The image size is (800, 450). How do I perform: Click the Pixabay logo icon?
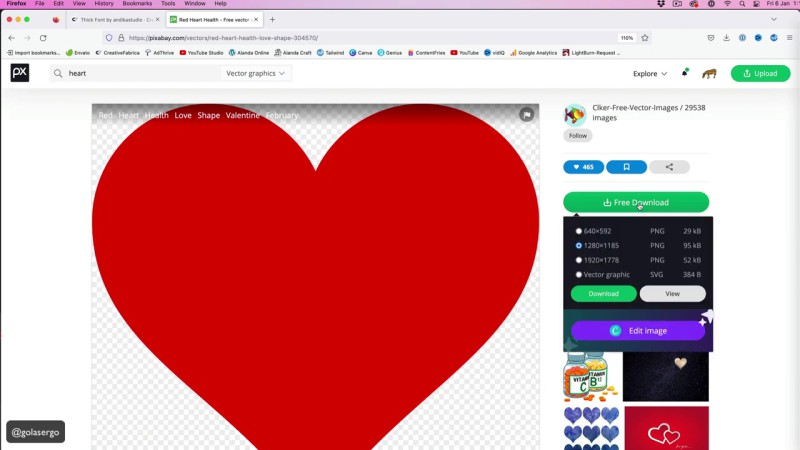[x=20, y=73]
